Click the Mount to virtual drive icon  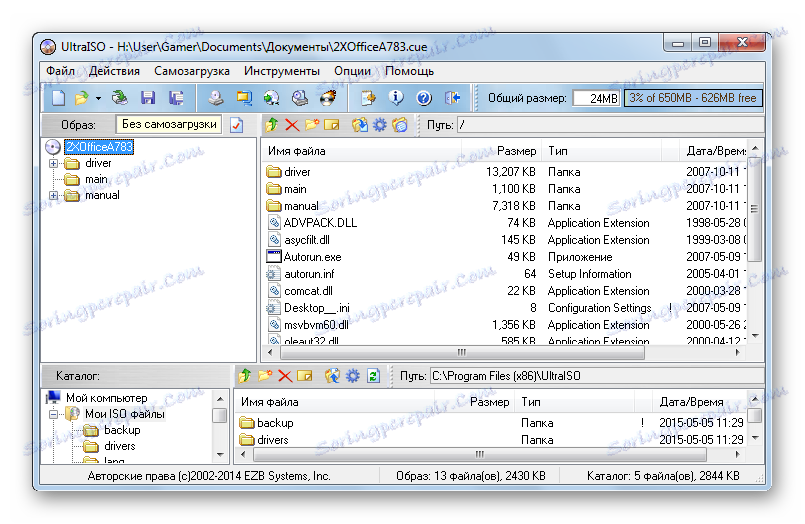pos(299,98)
